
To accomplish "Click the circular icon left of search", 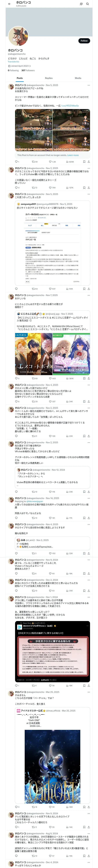I will [81, 4].
